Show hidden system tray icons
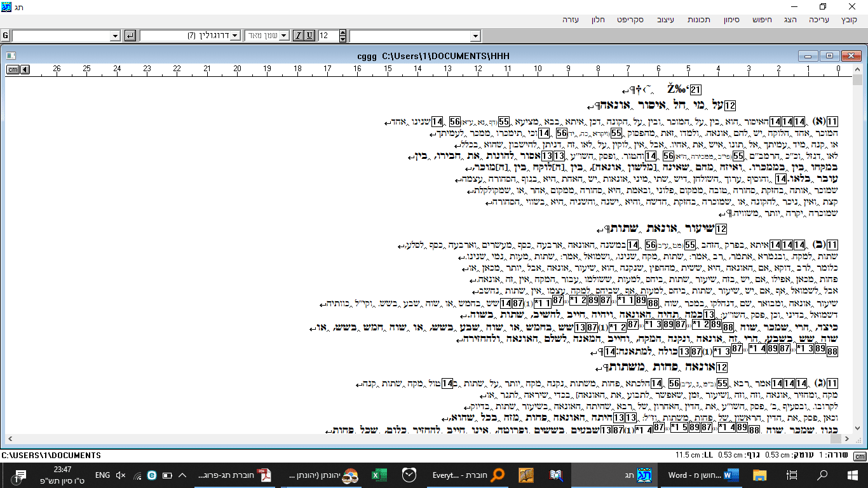 click(x=182, y=475)
